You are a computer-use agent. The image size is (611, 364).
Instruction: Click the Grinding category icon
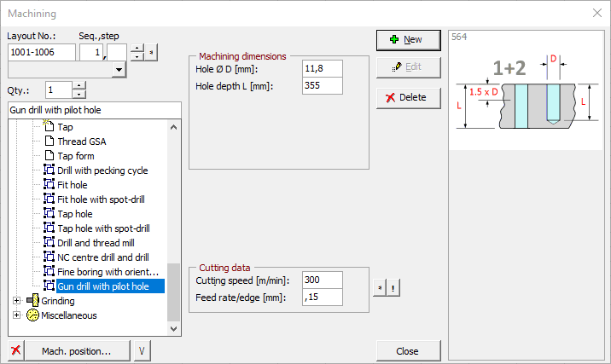[x=32, y=300]
